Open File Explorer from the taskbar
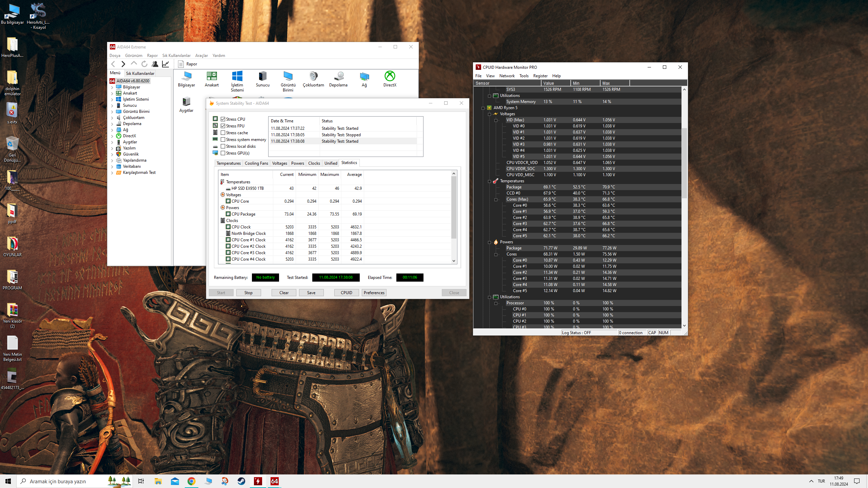This screenshot has width=868, height=488. [158, 481]
